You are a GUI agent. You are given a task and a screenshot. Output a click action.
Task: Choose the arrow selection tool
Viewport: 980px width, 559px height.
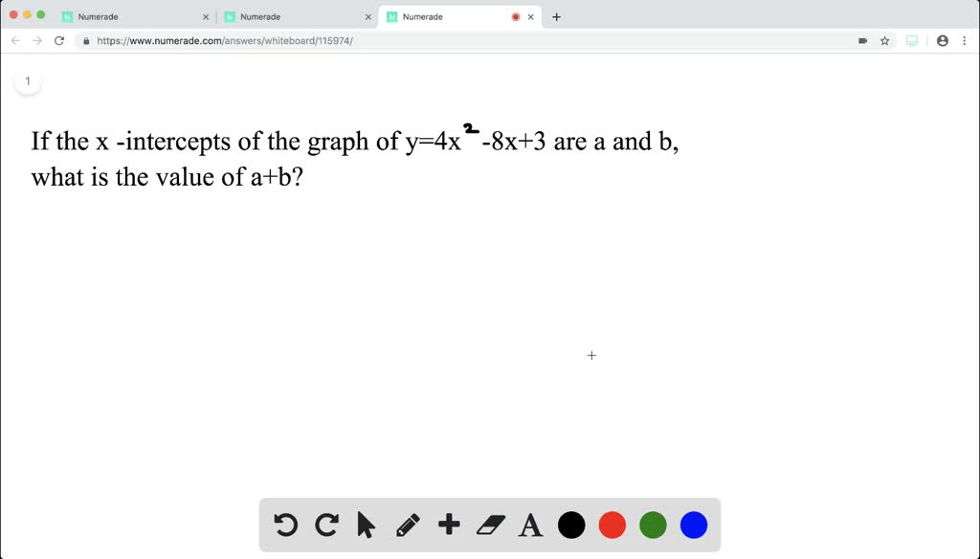(367, 525)
